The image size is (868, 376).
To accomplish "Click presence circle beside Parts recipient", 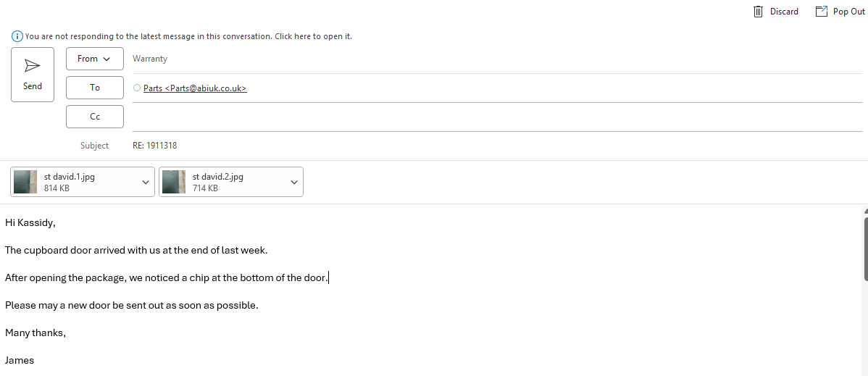I will tap(137, 88).
